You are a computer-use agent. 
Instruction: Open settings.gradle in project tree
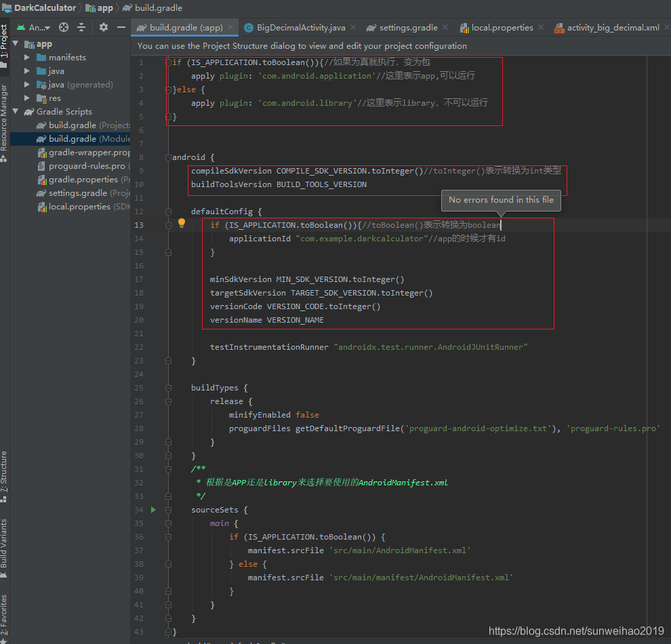click(83, 193)
